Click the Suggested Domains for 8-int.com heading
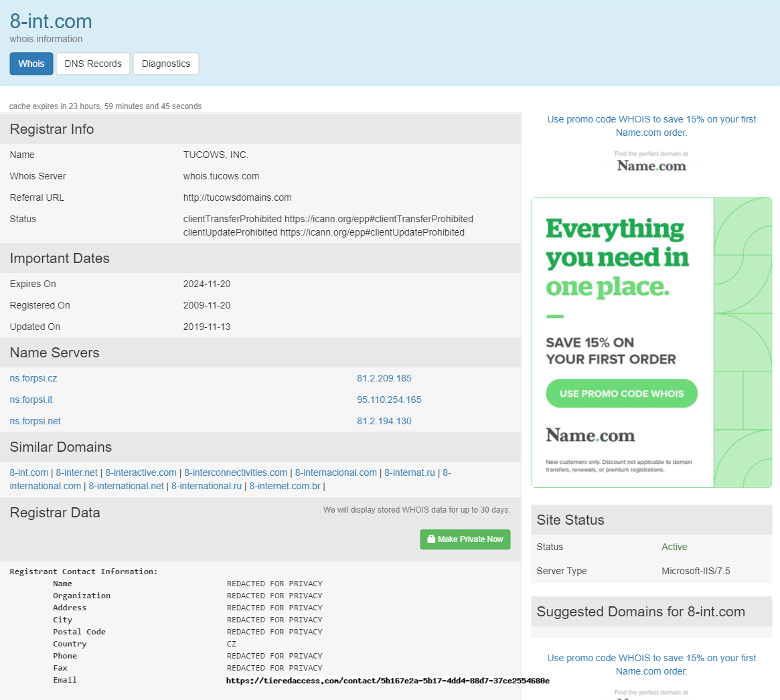This screenshot has width=780, height=700. coord(641,612)
